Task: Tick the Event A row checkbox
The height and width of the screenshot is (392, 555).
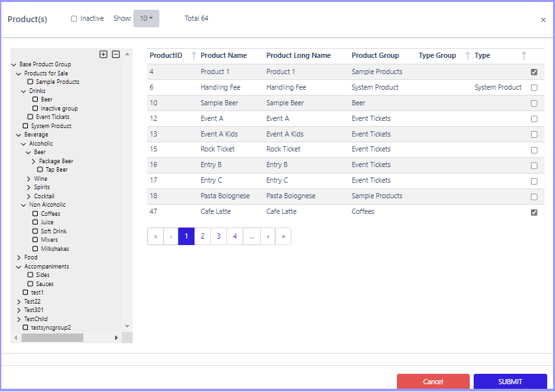Action: [x=534, y=119]
